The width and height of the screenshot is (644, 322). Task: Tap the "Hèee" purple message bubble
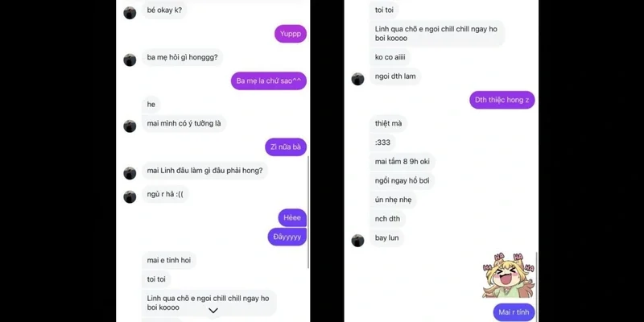pos(292,217)
